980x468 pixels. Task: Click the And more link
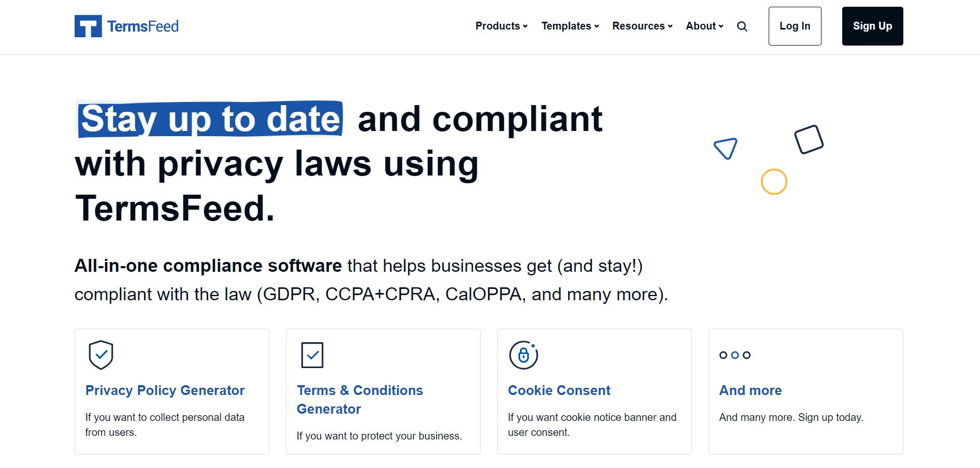pos(750,390)
